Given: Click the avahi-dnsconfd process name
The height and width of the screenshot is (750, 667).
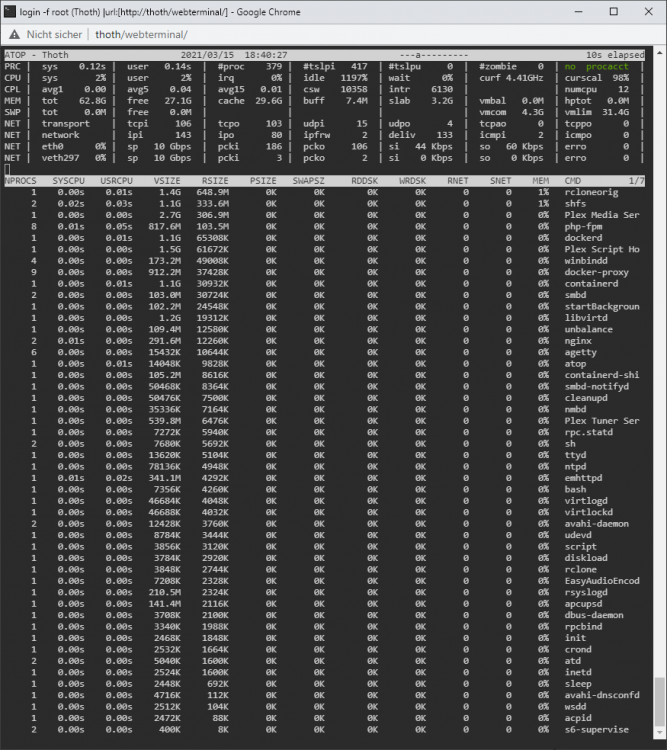Looking at the screenshot, I should pos(602,695).
